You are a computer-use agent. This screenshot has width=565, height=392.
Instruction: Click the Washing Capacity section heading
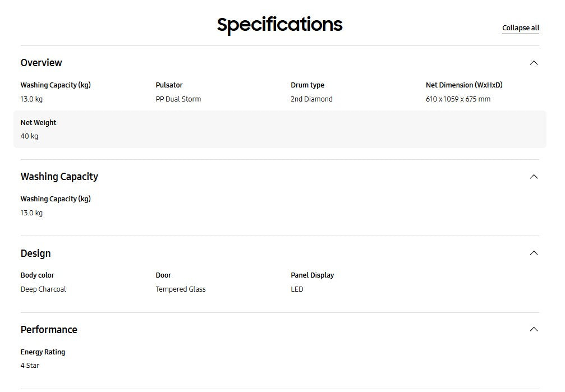tap(59, 177)
